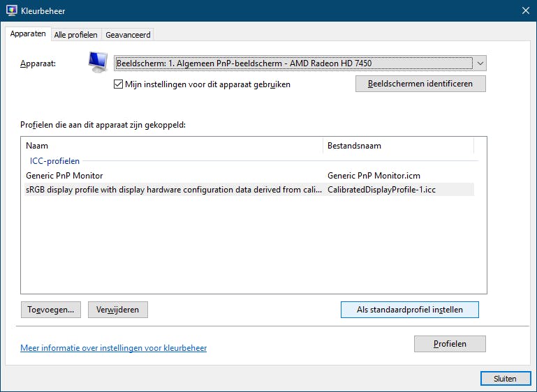Screen dimensions: 537x392
Task: Click the Kleurbeheer title bar icon
Action: click(x=12, y=10)
